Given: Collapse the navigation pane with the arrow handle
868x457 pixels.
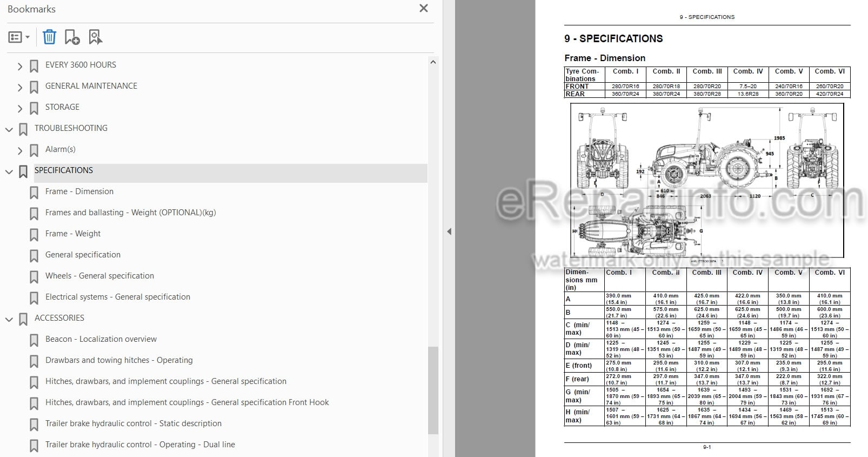Looking at the screenshot, I should [449, 231].
